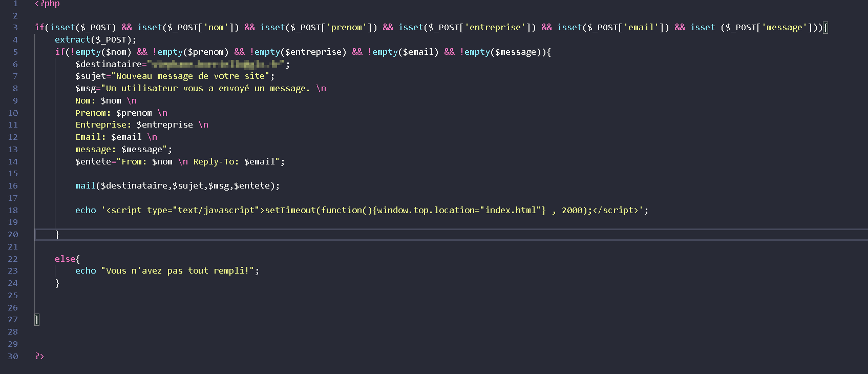
Task: Click the 2000 timeout value
Action: [x=572, y=211]
